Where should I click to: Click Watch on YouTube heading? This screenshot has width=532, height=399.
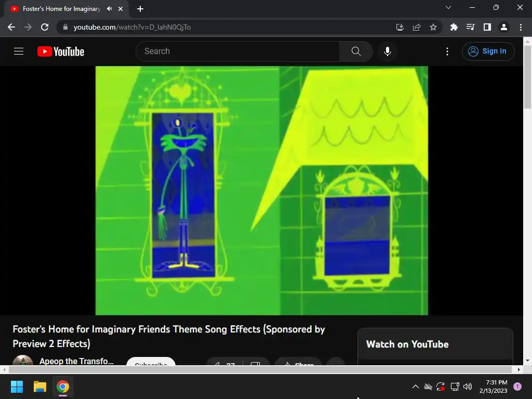pos(407,344)
